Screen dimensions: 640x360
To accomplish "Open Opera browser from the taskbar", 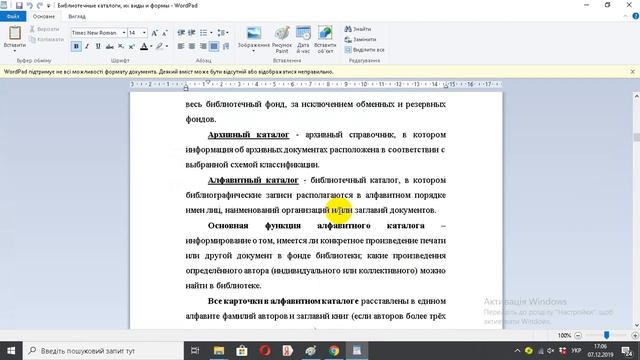I will pos(265,351).
